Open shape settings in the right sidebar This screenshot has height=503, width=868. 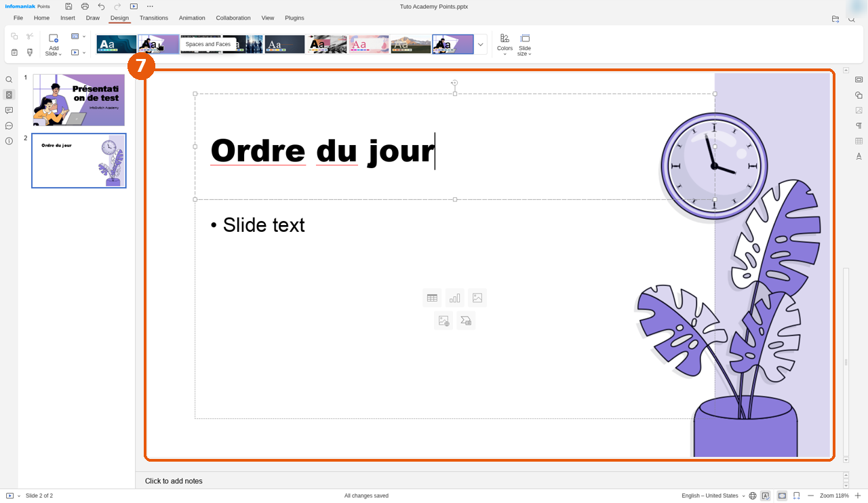click(x=859, y=95)
